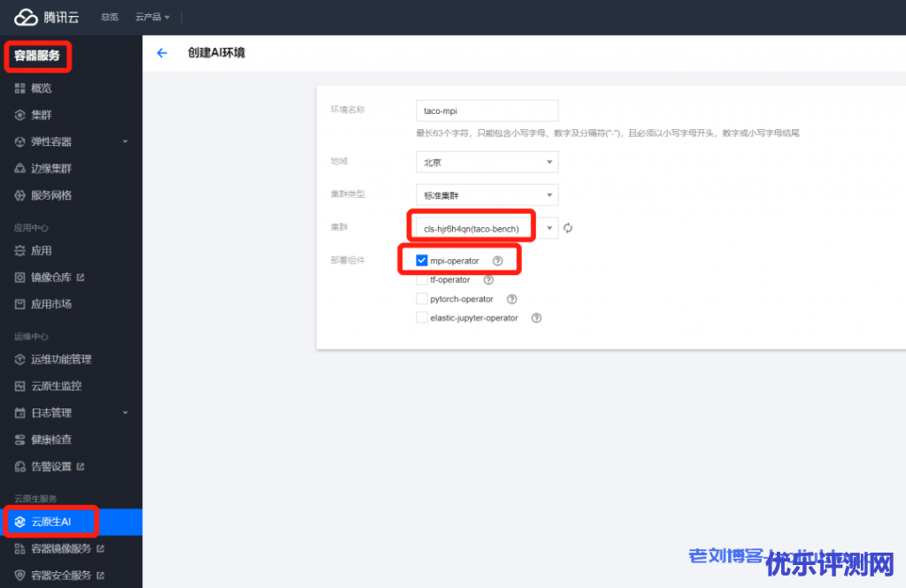The image size is (906, 588).
Task: Refresh the cluster list
Action: 568,228
